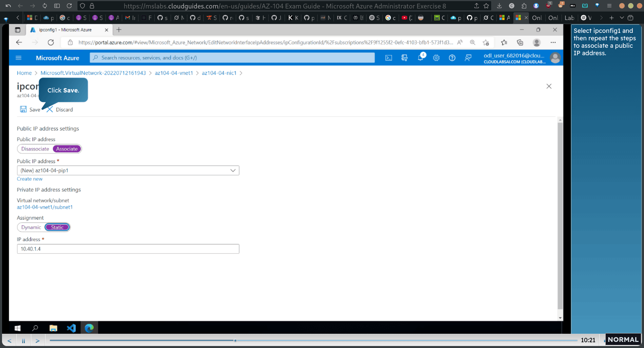Close the ipconfig1 blade with X
The height and width of the screenshot is (348, 644).
pos(549,86)
